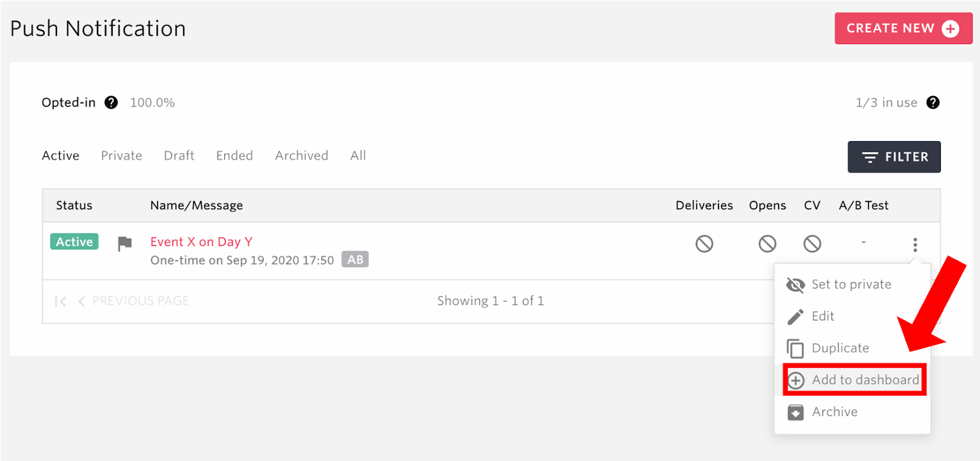Click the flag icon beside Event X
This screenshot has width=980, height=461.
[x=125, y=244]
